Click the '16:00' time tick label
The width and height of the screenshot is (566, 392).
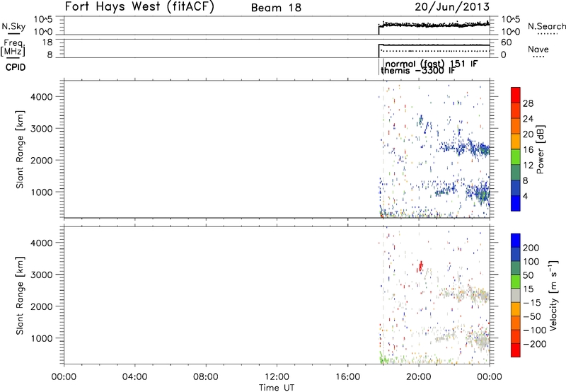click(348, 377)
